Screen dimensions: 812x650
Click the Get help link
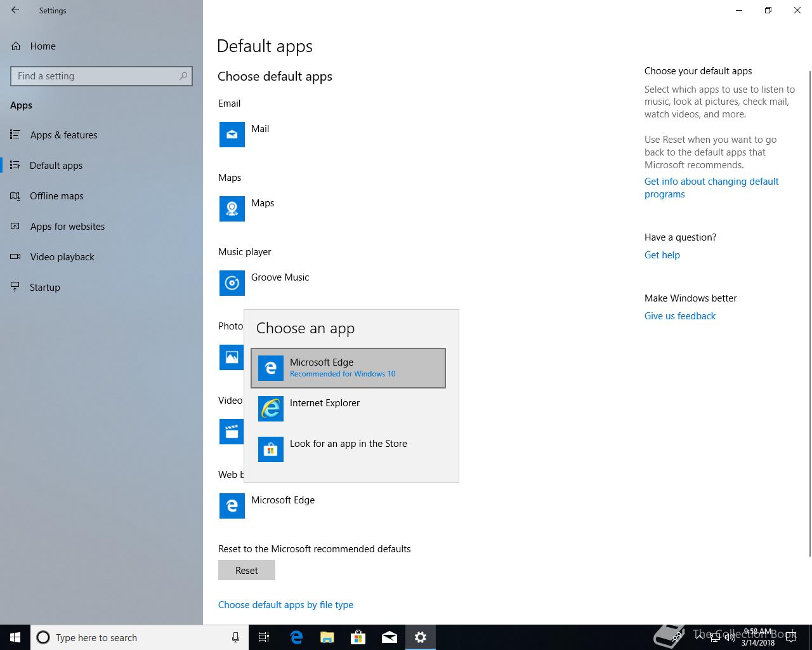662,255
